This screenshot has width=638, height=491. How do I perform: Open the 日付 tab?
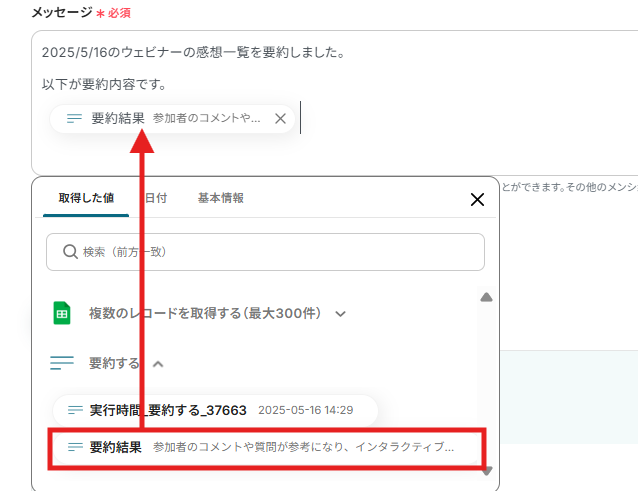point(156,198)
